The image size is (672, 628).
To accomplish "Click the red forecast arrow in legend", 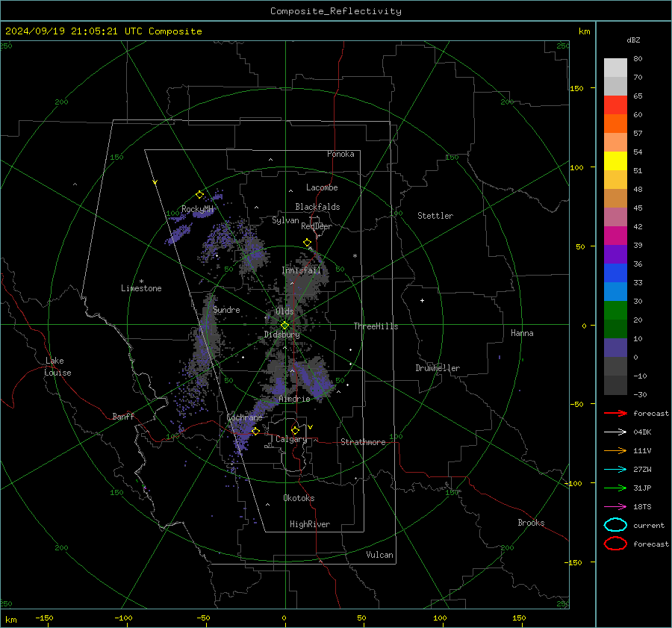I will coord(615,413).
